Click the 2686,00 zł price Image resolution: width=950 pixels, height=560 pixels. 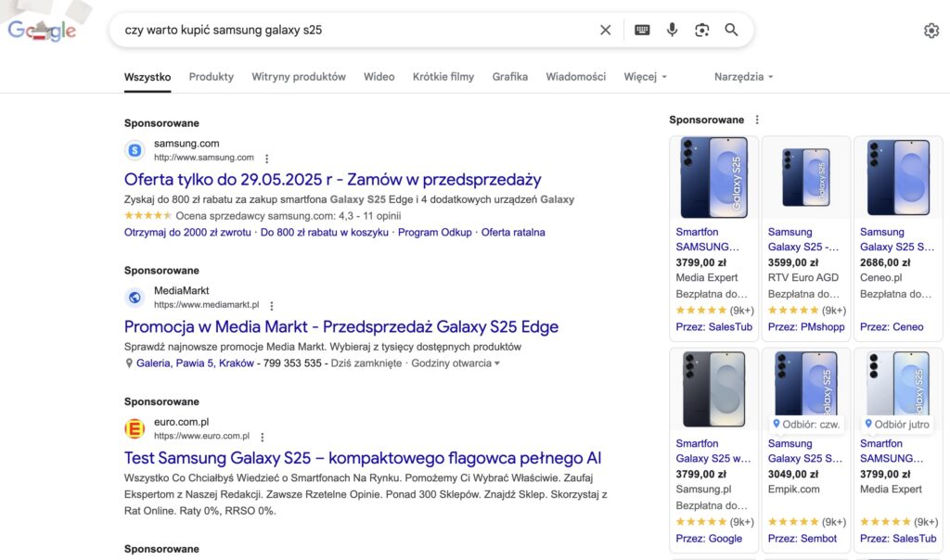(884, 262)
